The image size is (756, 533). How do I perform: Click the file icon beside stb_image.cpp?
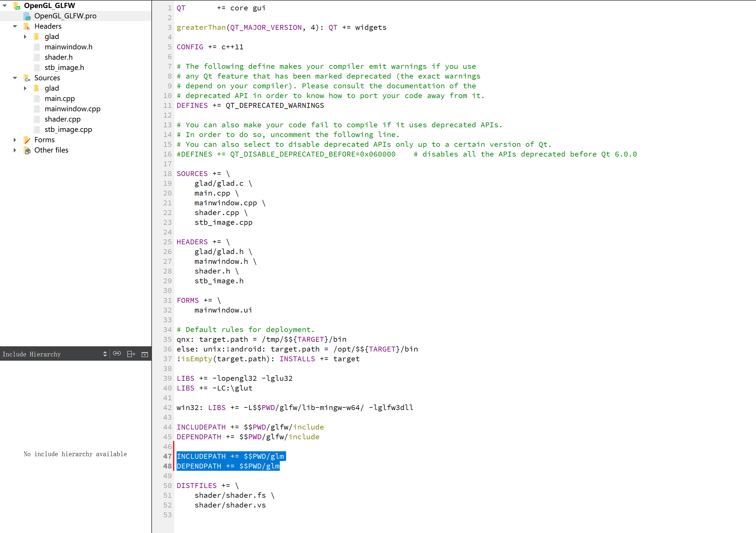37,129
